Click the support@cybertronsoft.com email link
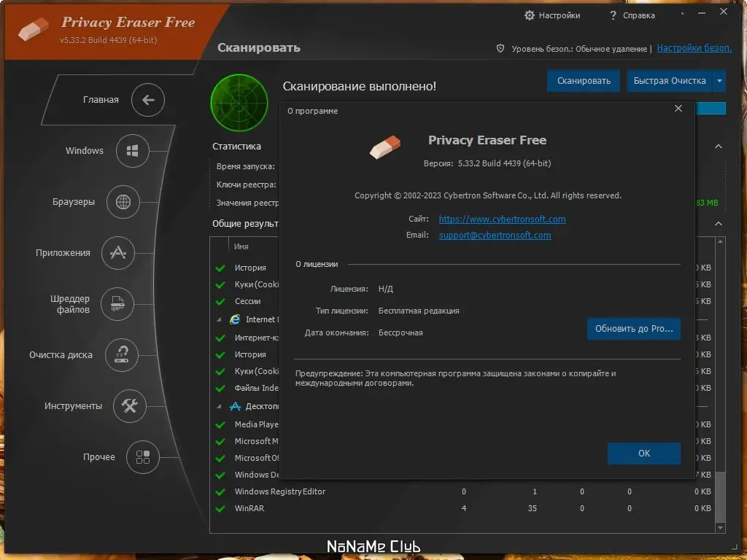 tap(495, 236)
